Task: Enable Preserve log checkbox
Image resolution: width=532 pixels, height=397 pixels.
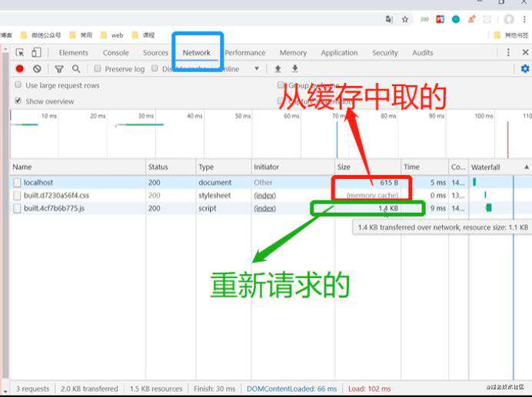Action: (98, 68)
